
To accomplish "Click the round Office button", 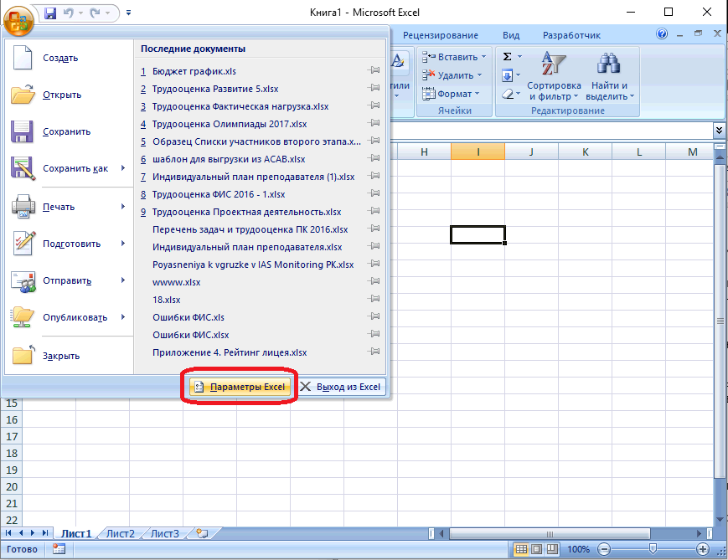I will click(x=18, y=19).
